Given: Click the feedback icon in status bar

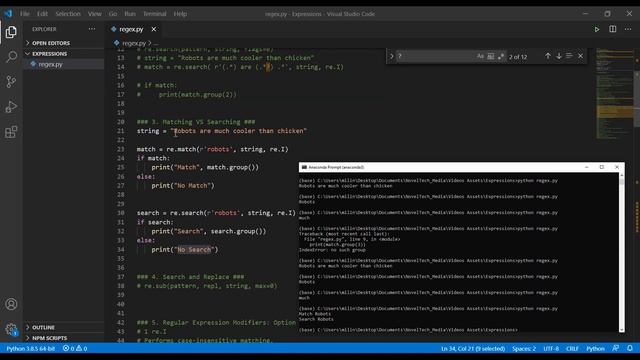Looking at the screenshot, I should (616, 348).
